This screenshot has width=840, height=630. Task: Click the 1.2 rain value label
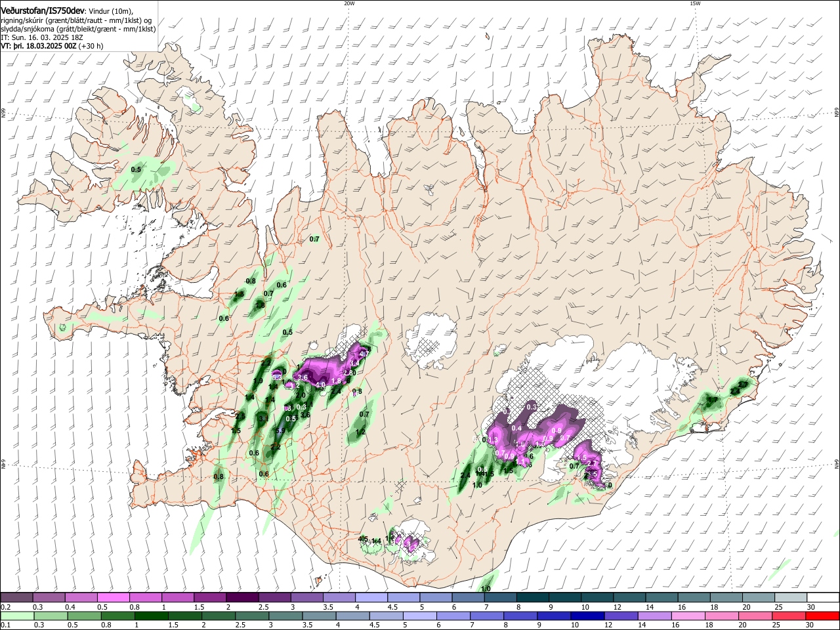[x=360, y=432]
